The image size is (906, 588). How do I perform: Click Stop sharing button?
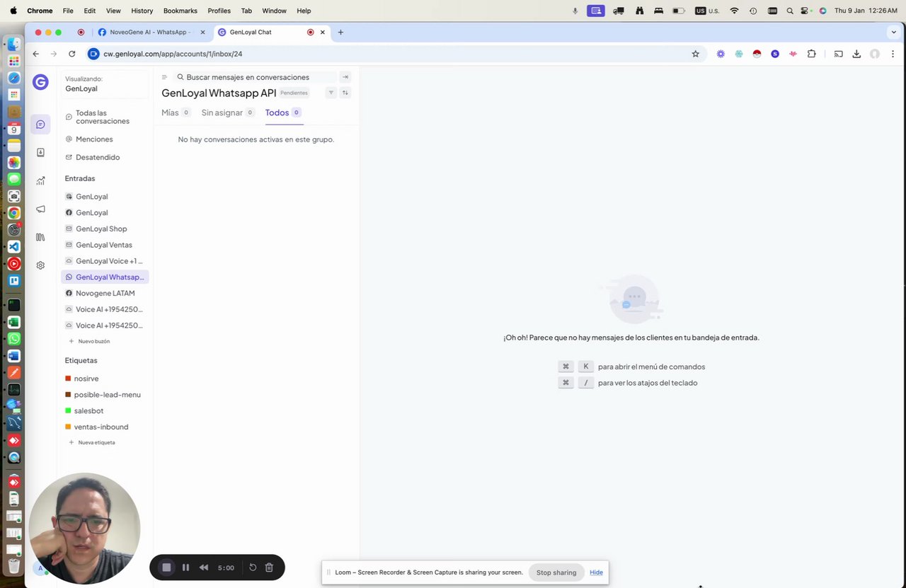coord(556,572)
